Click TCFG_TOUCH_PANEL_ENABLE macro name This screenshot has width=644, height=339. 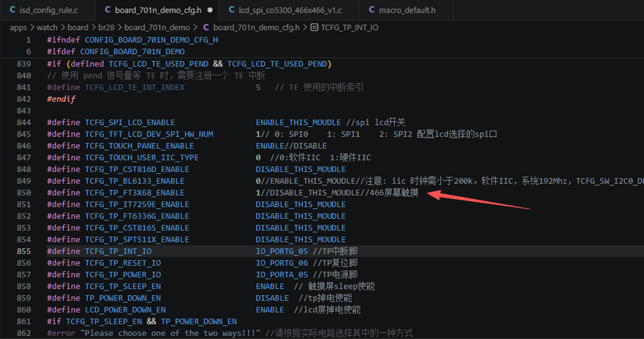coord(139,146)
